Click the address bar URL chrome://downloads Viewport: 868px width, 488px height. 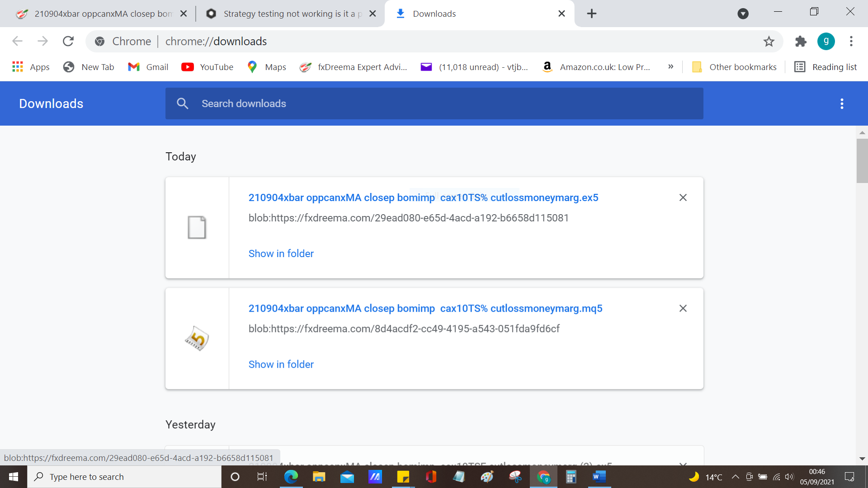click(x=216, y=41)
